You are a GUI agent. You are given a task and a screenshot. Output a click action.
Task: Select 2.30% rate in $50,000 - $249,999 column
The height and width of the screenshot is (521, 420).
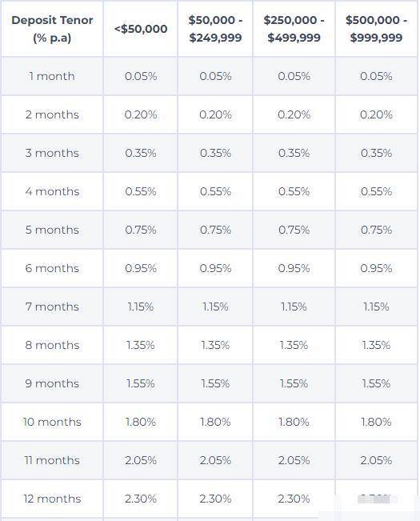215,499
